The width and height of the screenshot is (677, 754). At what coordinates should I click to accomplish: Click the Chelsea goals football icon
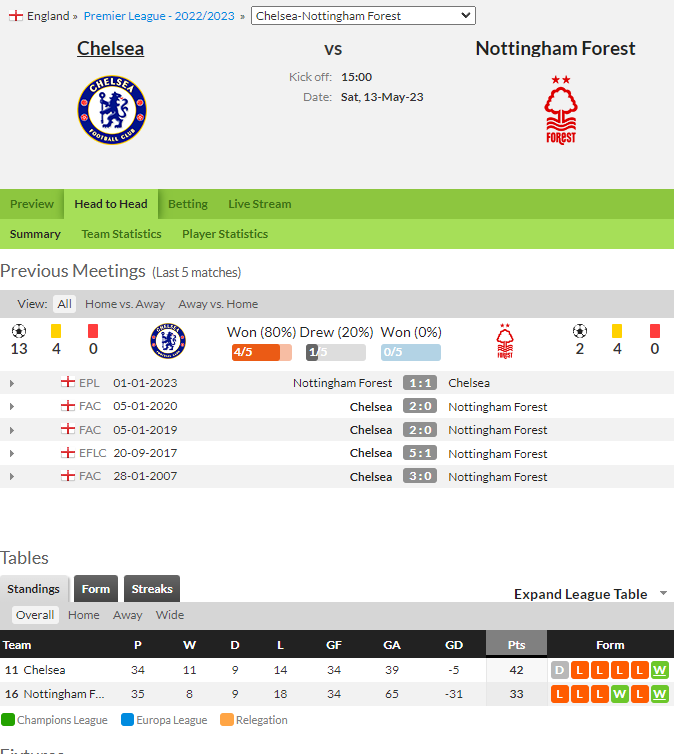[x=19, y=331]
